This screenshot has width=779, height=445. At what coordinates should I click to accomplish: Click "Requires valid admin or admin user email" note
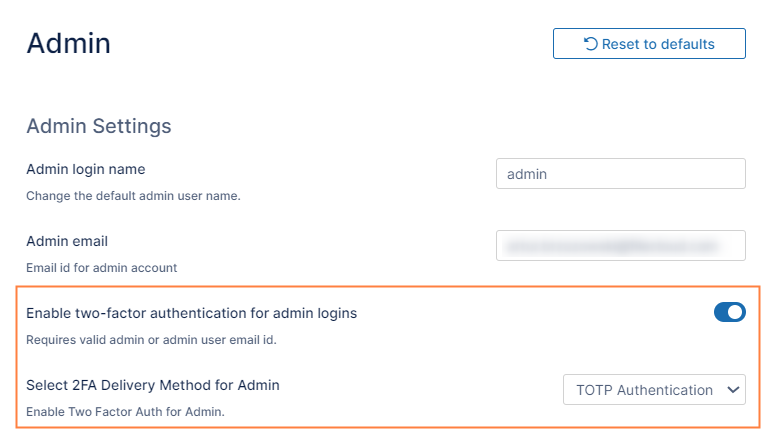(x=150, y=340)
